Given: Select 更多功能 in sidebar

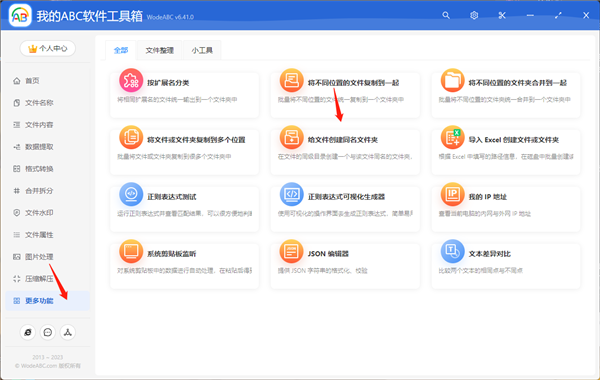Looking at the screenshot, I should pyautogui.click(x=47, y=301).
